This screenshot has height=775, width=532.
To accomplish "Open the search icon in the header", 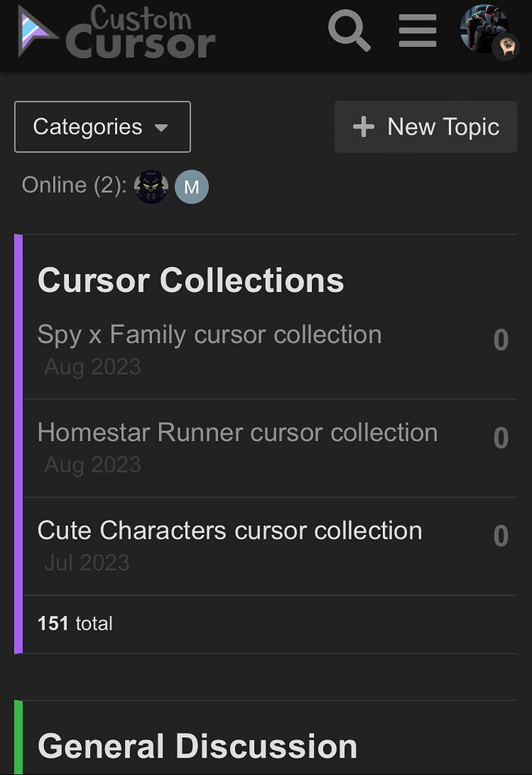I will (x=348, y=31).
